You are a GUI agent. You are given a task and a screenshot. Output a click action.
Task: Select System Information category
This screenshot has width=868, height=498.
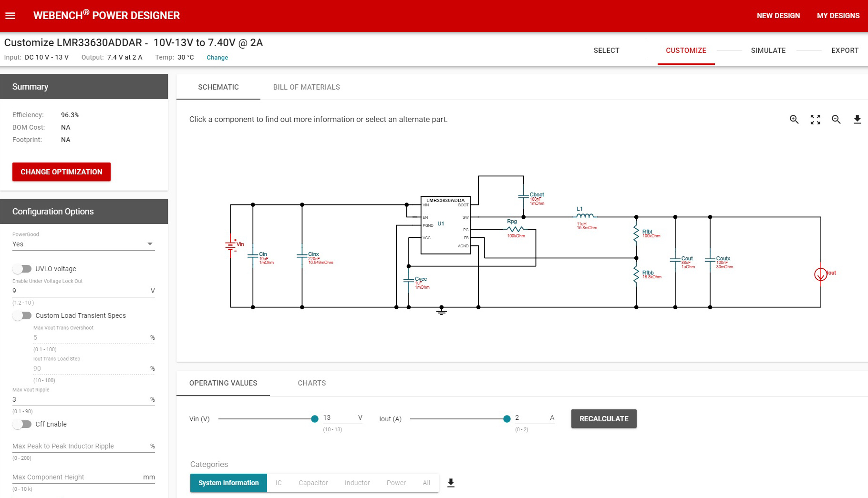click(228, 483)
